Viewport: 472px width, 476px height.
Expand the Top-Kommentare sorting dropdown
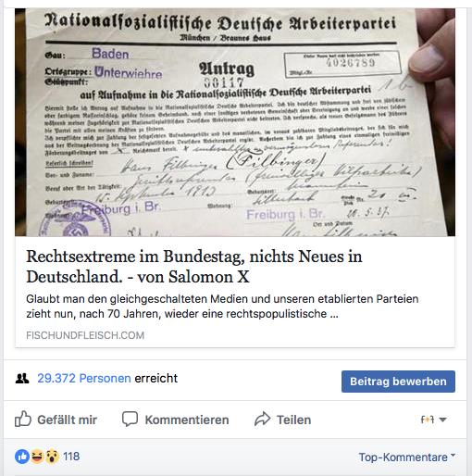[407, 457]
